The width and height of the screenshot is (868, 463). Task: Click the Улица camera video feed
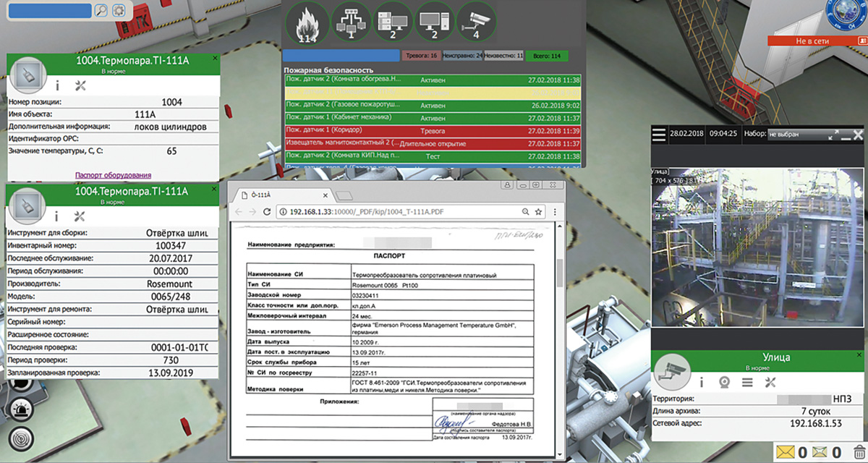point(758,246)
